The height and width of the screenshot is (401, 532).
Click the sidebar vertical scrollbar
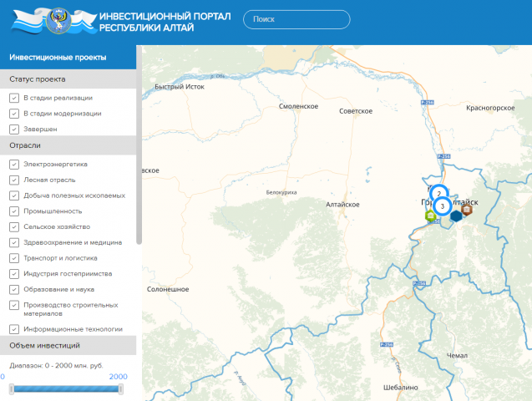(139, 145)
